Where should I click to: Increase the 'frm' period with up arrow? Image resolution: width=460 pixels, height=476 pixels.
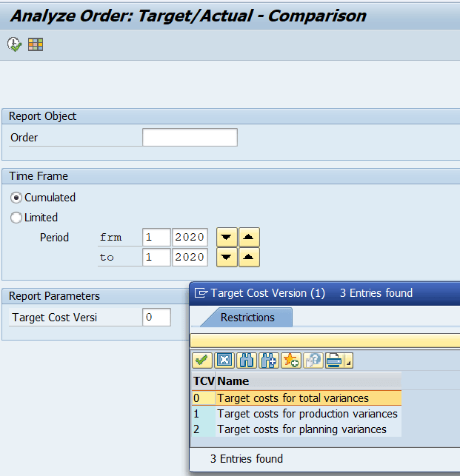point(250,238)
